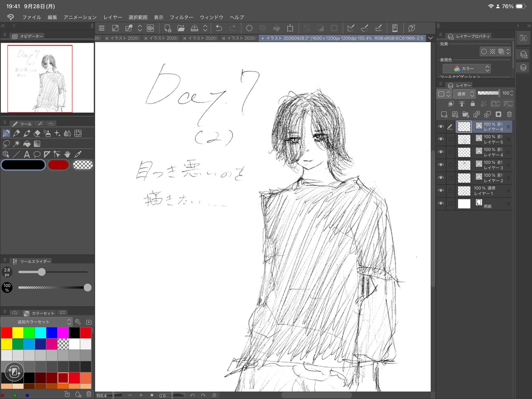The image size is (532, 399).
Task: Toggle visibility of 用紙 layer
Action: pos(441,204)
